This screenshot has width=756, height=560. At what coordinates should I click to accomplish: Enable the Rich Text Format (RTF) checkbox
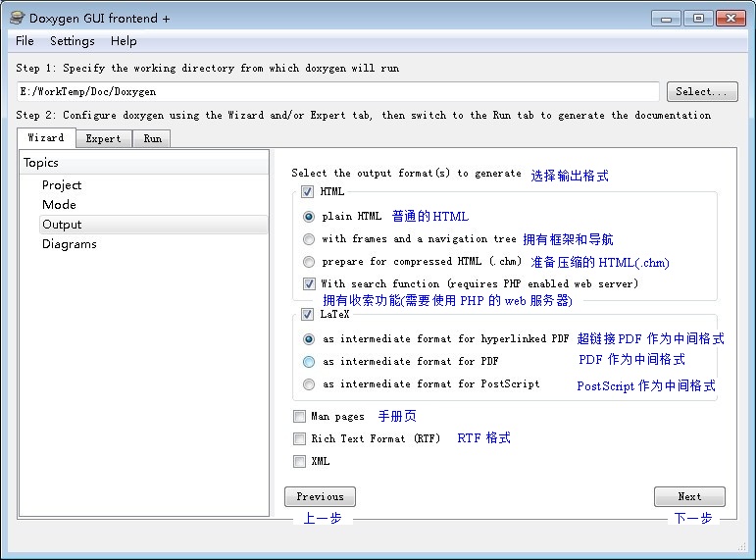click(x=299, y=439)
